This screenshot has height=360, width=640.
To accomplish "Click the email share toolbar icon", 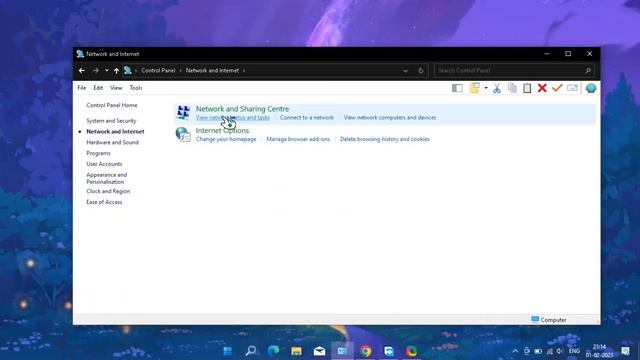I will click(573, 88).
